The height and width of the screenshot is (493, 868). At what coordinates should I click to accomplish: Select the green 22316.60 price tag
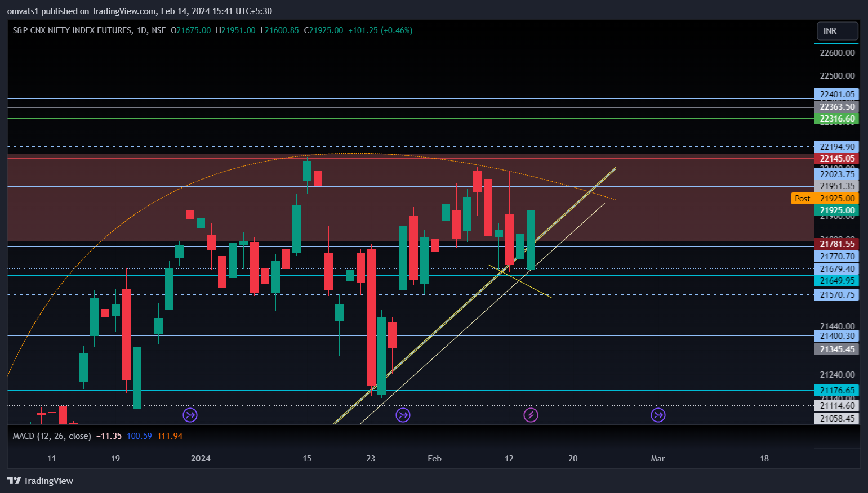pyautogui.click(x=836, y=119)
